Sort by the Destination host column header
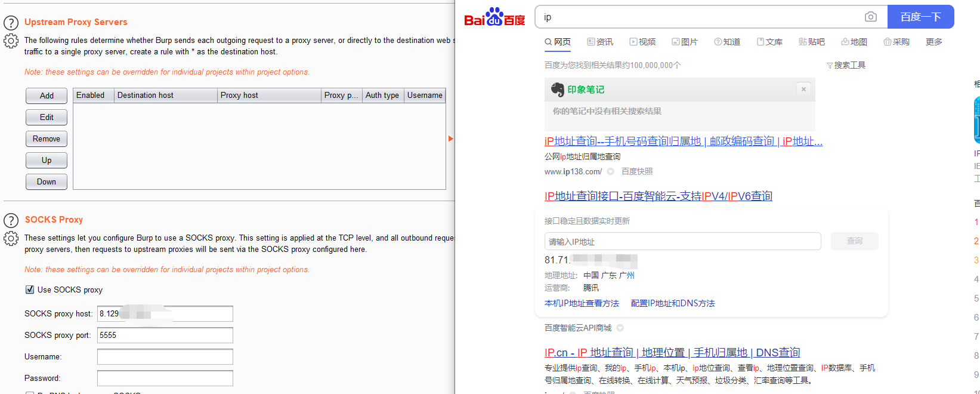The height and width of the screenshot is (394, 980). pos(165,96)
